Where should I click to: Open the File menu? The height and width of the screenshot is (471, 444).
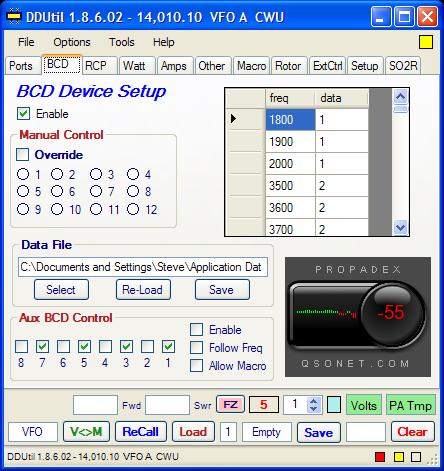click(x=26, y=42)
